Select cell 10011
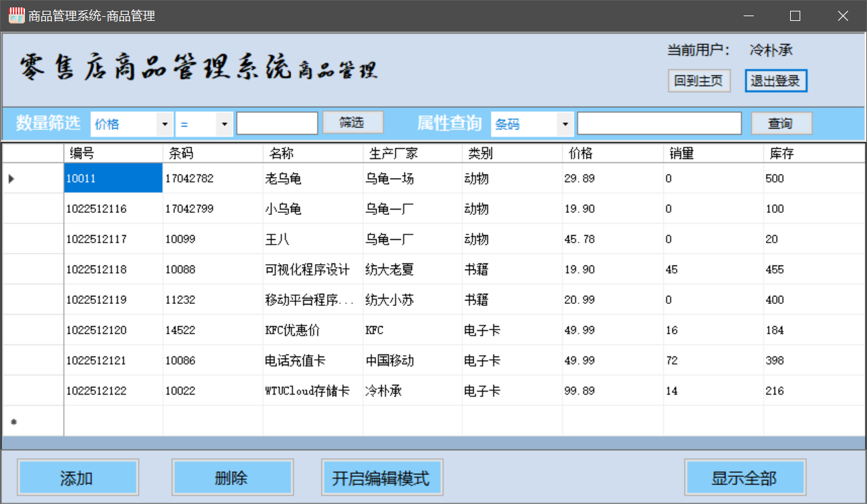 [113, 178]
